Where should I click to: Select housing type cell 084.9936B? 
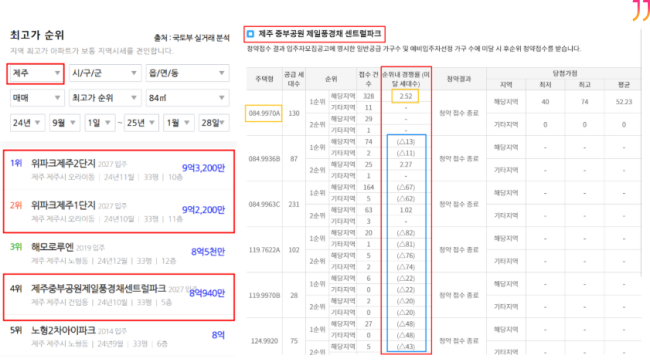[264, 159]
